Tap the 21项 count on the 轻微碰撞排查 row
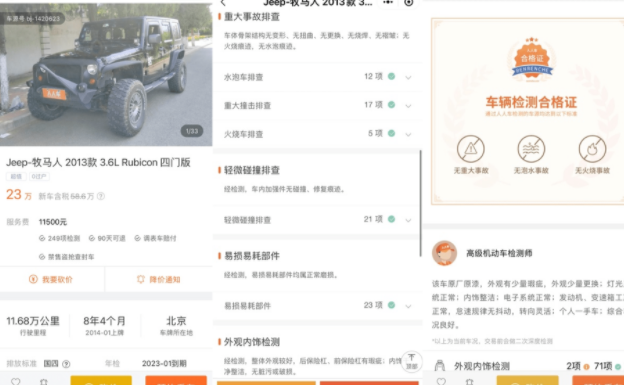This screenshot has width=624, height=385. (x=373, y=219)
